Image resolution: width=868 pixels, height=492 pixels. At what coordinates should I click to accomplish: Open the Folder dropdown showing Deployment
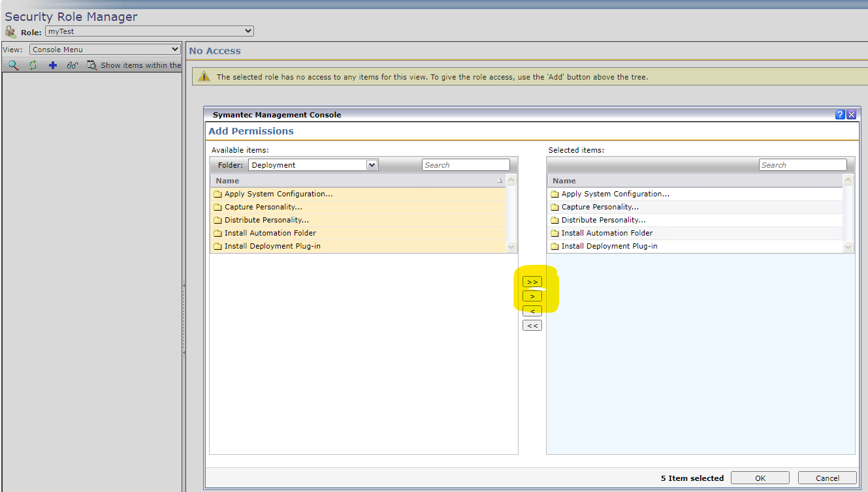pos(313,165)
